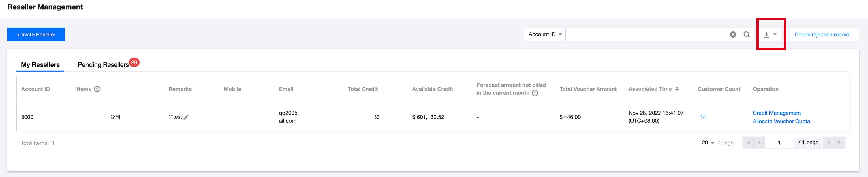Edit remarks using the pencil icon
868x177 pixels.
tap(186, 117)
